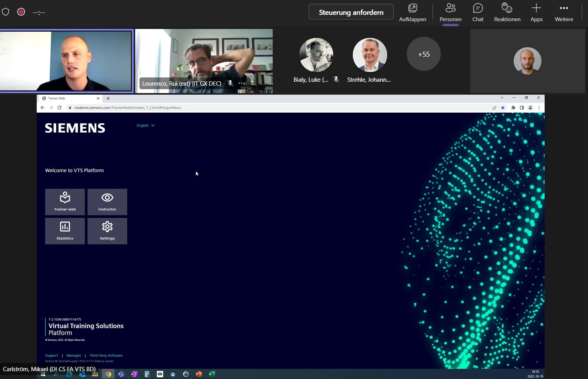Open more options for Lourenco's video
The width and height of the screenshot is (588, 379).
click(241, 83)
